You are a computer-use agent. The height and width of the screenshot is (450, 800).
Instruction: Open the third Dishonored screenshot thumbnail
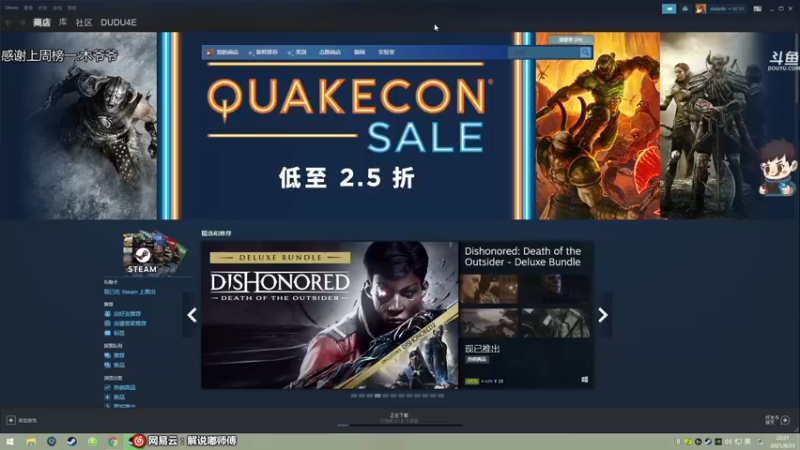[489, 322]
